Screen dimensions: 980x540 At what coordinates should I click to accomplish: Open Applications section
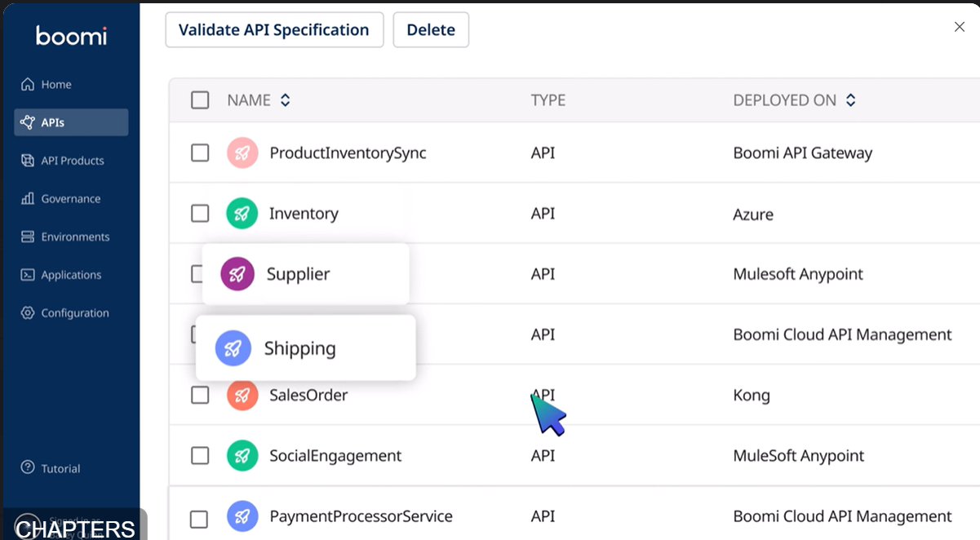[71, 275]
